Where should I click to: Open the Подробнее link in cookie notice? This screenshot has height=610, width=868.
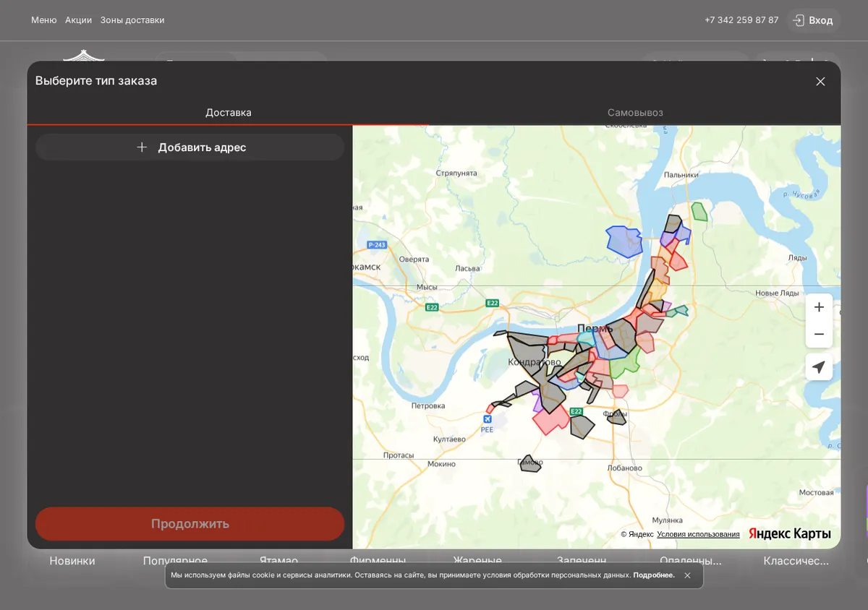654,575
